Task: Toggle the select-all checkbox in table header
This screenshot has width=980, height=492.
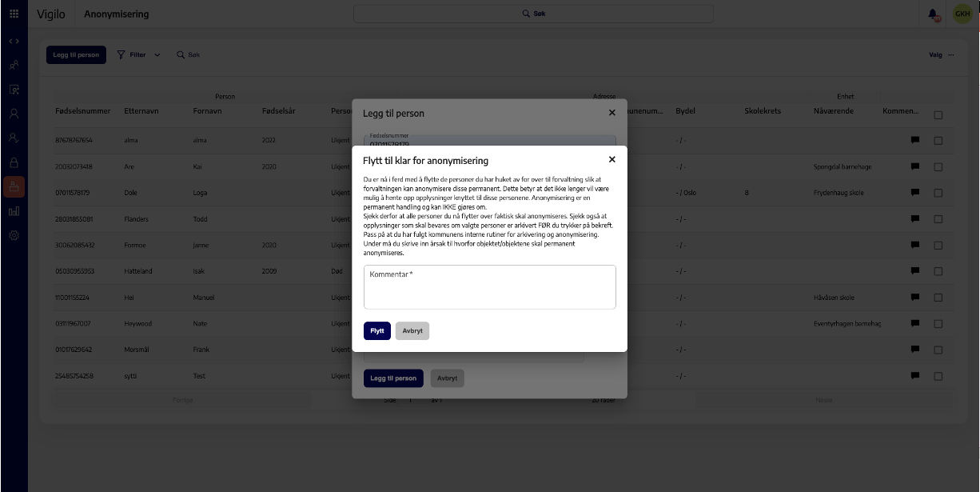Action: [x=938, y=115]
